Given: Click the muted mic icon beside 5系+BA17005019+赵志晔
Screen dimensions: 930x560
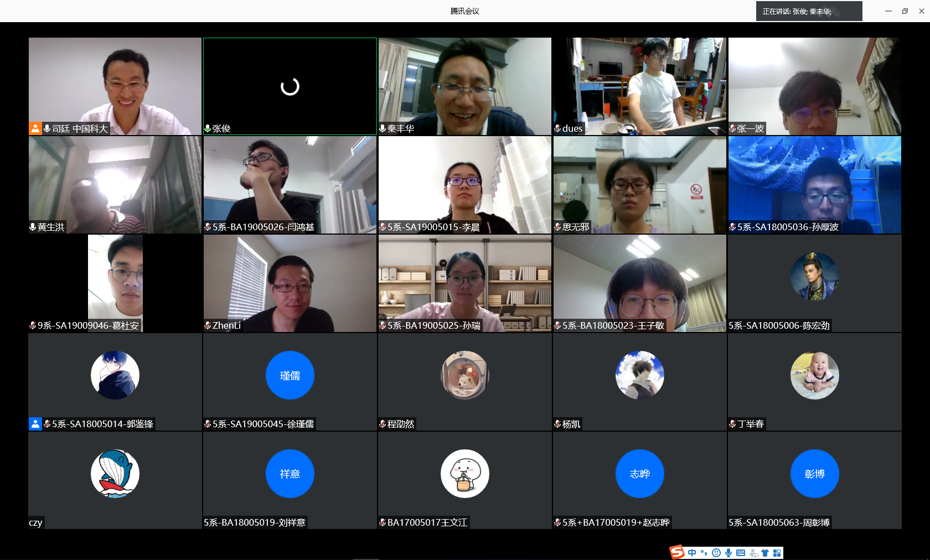Looking at the screenshot, I should click(x=557, y=522).
